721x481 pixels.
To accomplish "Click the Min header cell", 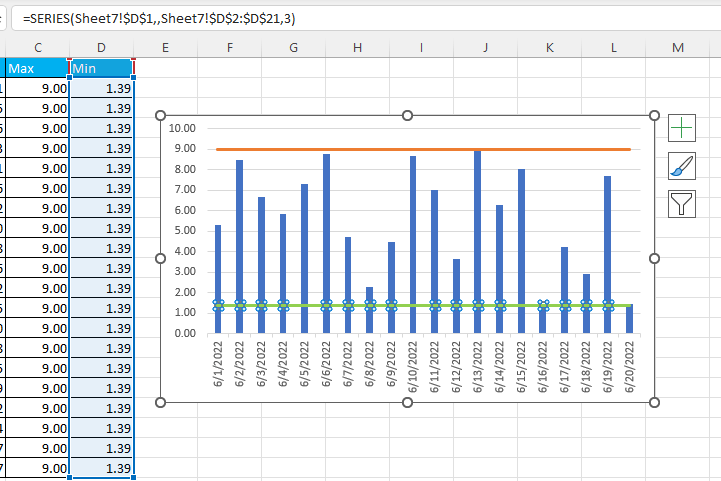I will tap(102, 68).
